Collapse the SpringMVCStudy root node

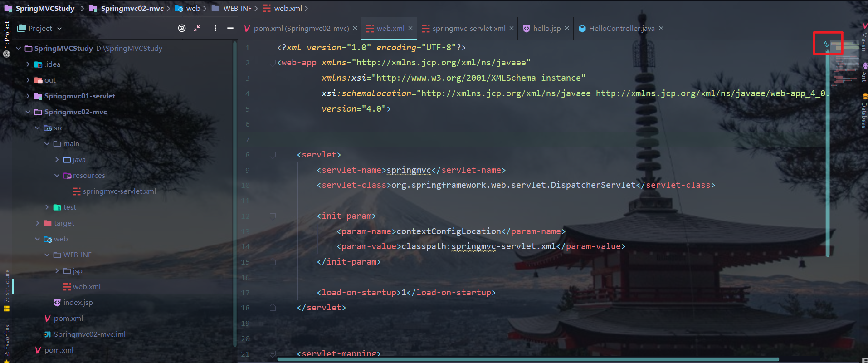coord(19,48)
